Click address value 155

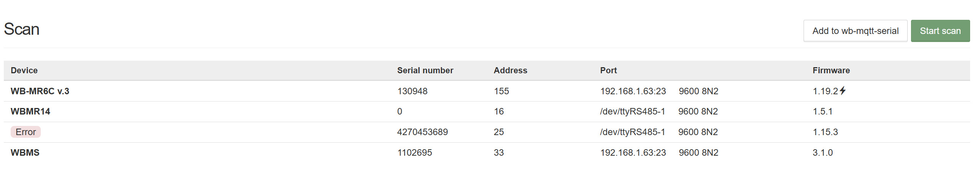tap(501, 91)
